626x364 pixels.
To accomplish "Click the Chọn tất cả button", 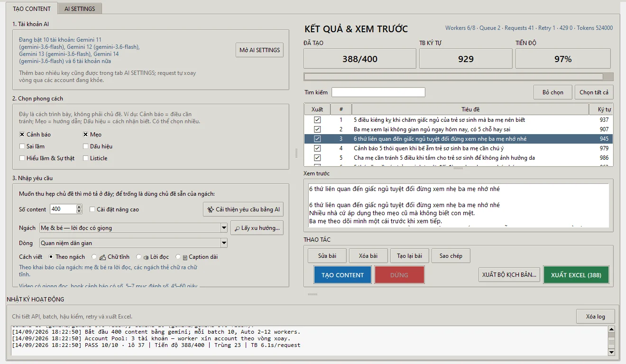I will [x=594, y=92].
